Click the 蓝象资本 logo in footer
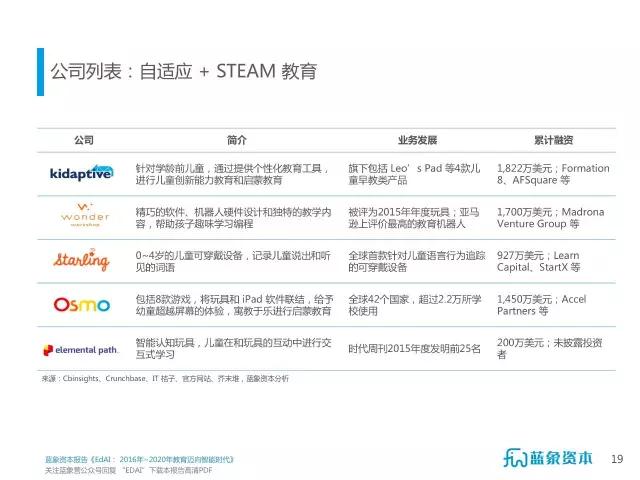Image resolution: width=640 pixels, height=480 pixels. [x=548, y=458]
